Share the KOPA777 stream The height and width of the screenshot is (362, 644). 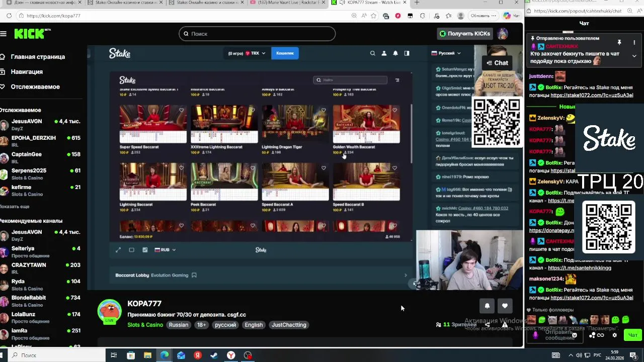[x=487, y=325]
